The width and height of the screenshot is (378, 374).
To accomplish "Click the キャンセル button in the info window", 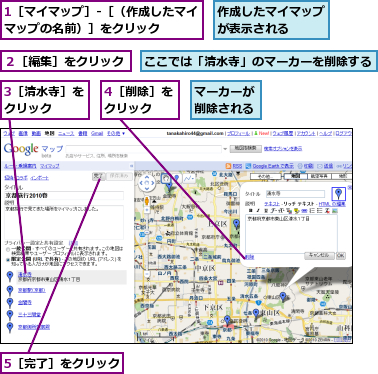I will (319, 255).
